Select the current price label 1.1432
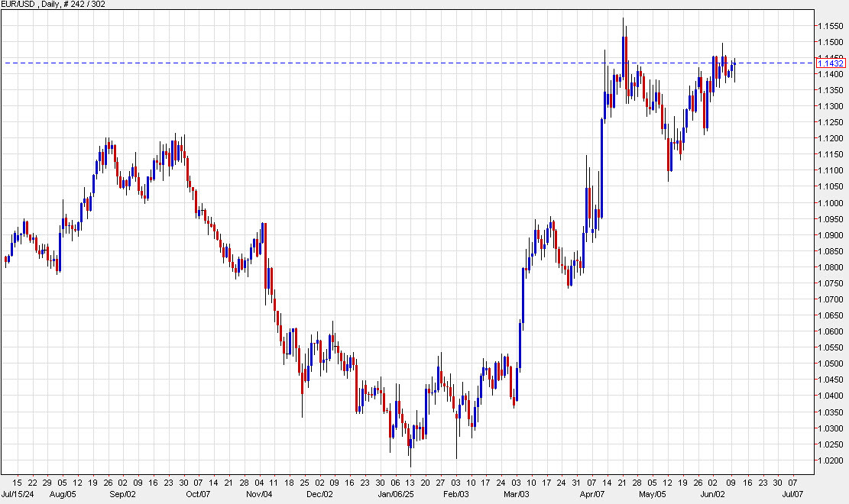Screen dimensions: 849x504 point(832,65)
